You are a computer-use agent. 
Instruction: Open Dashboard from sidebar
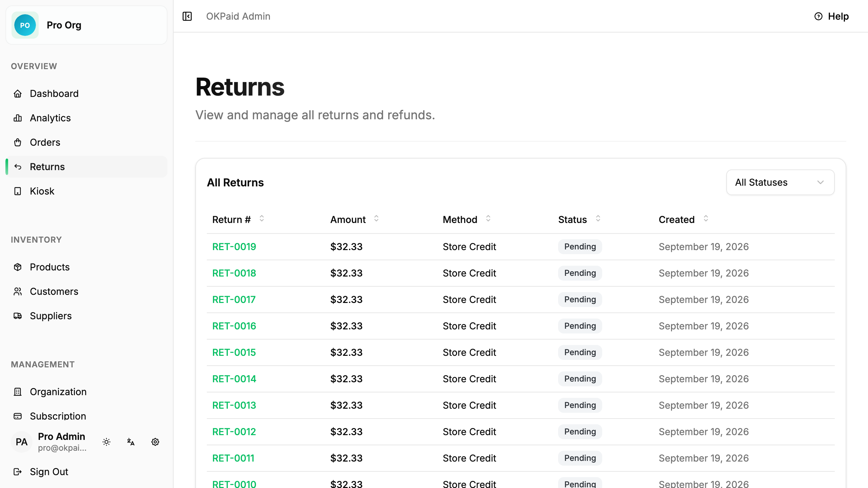click(x=86, y=94)
